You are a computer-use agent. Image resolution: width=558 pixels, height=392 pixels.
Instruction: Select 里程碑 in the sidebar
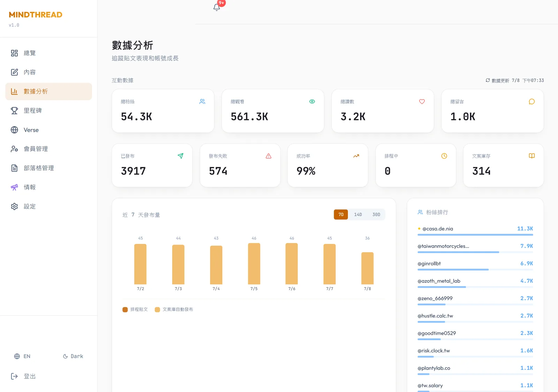pos(48,110)
